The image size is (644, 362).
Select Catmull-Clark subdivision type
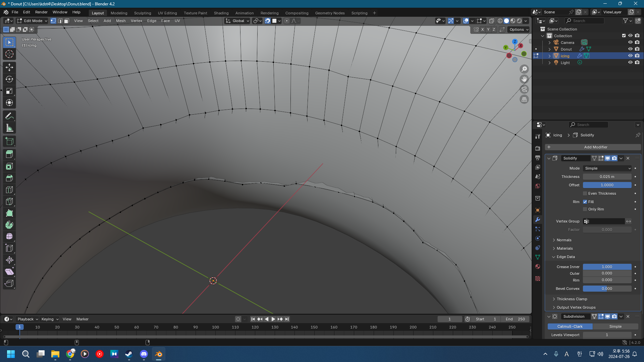[x=570, y=326]
